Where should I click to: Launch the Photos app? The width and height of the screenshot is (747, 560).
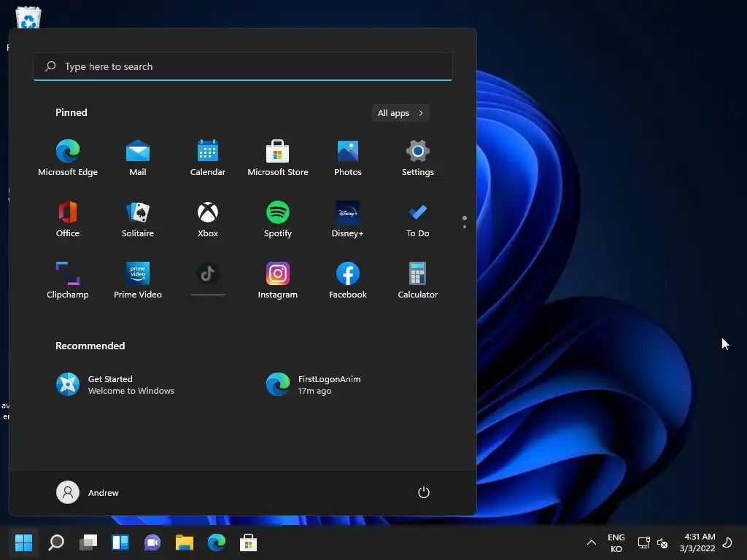[348, 158]
